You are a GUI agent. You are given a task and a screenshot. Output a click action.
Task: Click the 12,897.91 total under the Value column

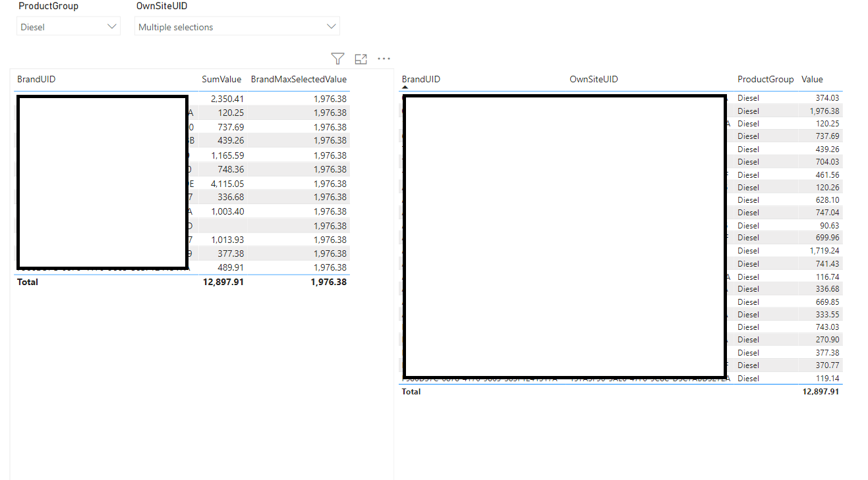pos(821,391)
